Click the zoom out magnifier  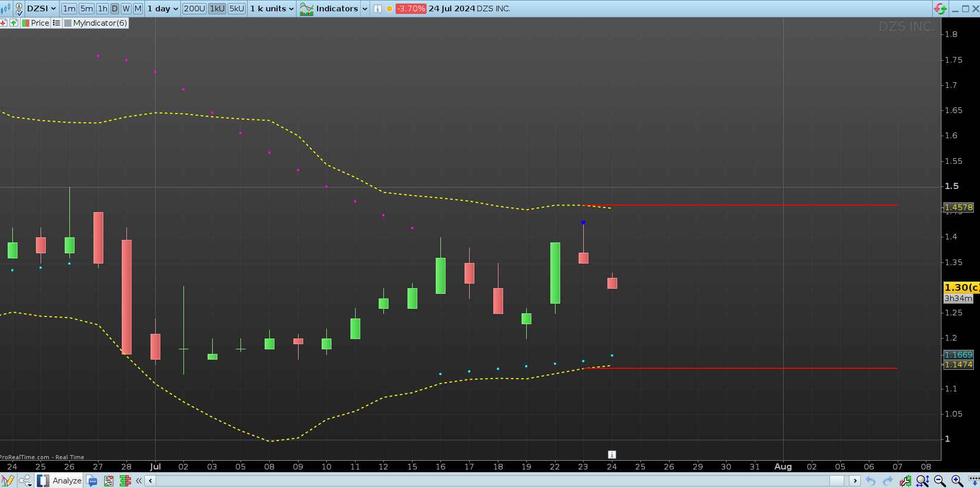(x=940, y=481)
